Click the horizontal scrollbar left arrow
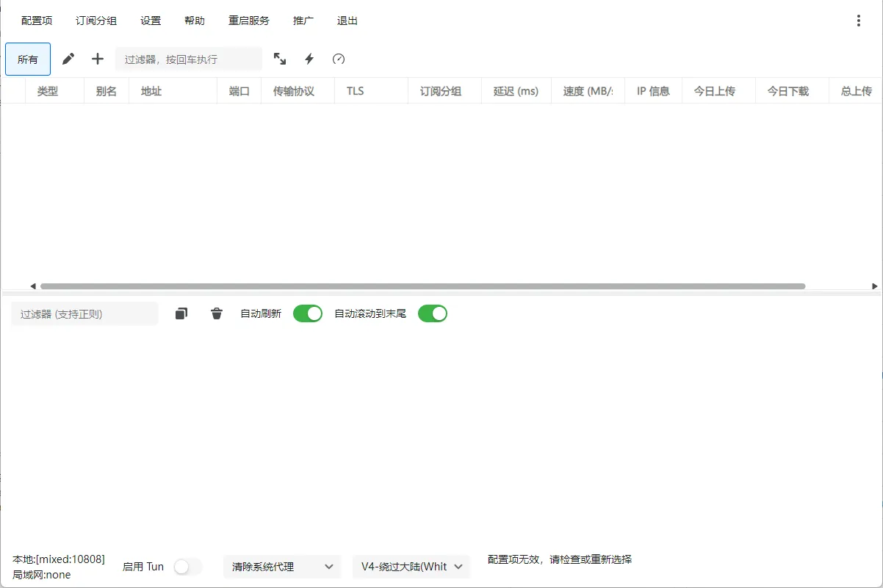 (33, 286)
